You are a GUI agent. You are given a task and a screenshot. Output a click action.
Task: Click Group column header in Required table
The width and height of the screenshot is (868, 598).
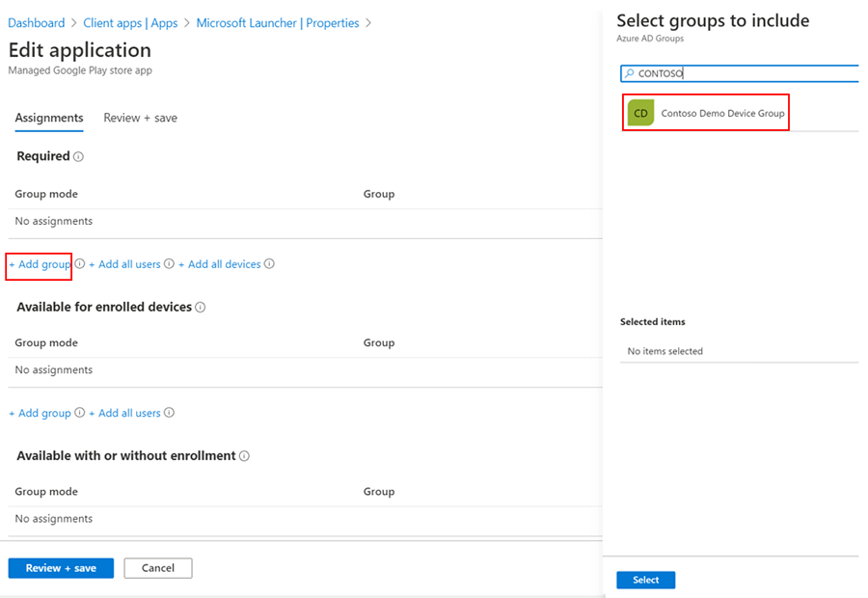pos(379,195)
